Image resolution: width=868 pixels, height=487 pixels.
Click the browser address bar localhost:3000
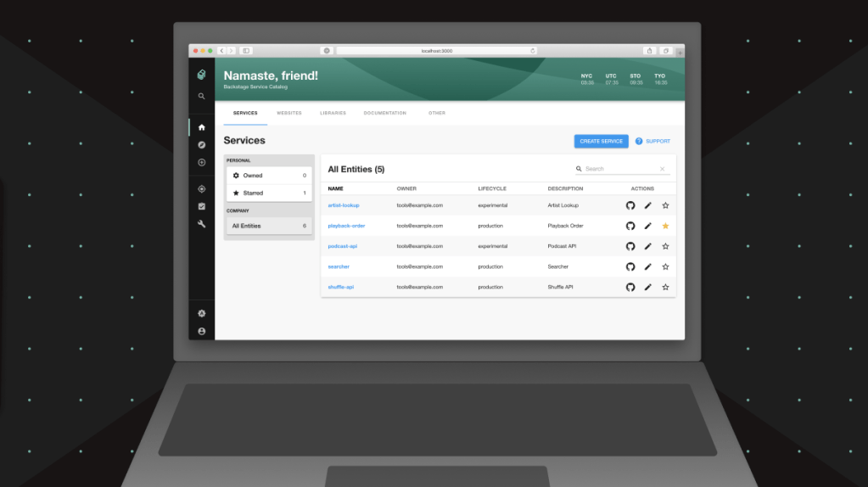(437, 51)
